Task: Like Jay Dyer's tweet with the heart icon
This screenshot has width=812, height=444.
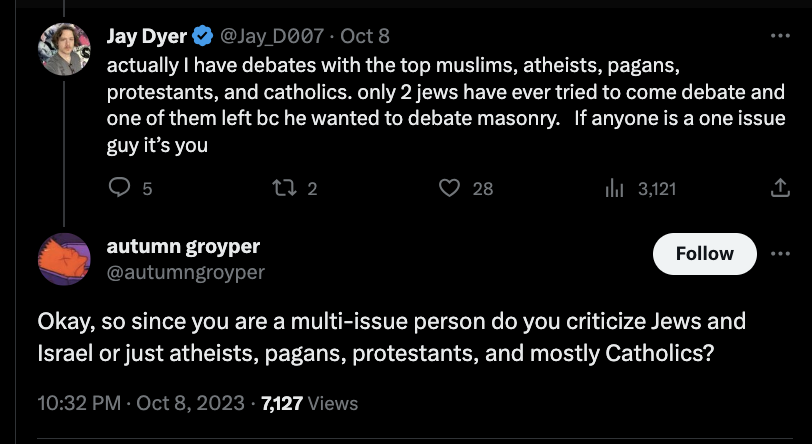Action: [449, 188]
